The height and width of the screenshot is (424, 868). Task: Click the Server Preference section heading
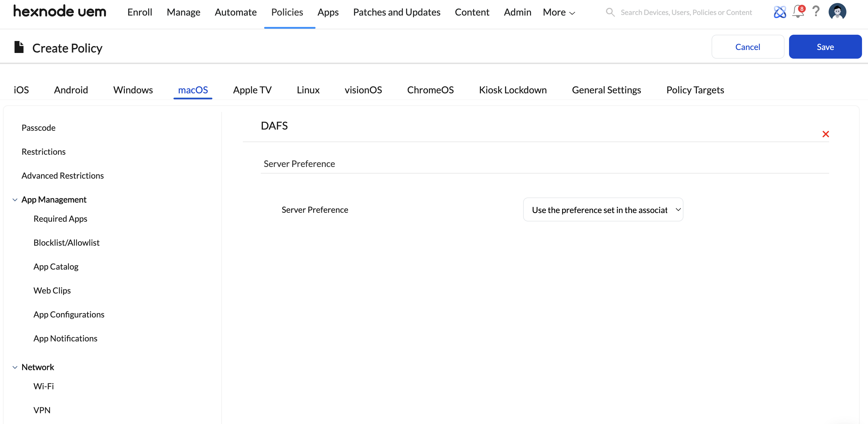point(299,164)
